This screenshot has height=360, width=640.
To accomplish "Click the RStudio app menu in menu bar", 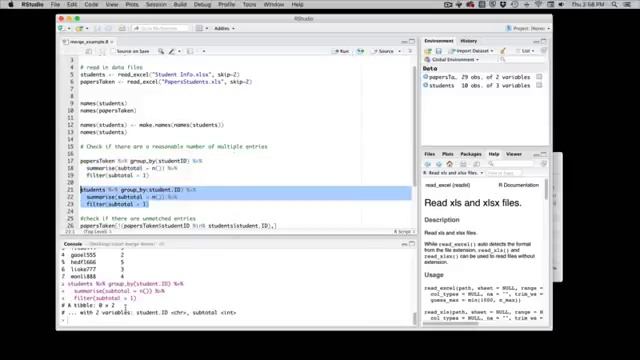I will click(x=32, y=4).
